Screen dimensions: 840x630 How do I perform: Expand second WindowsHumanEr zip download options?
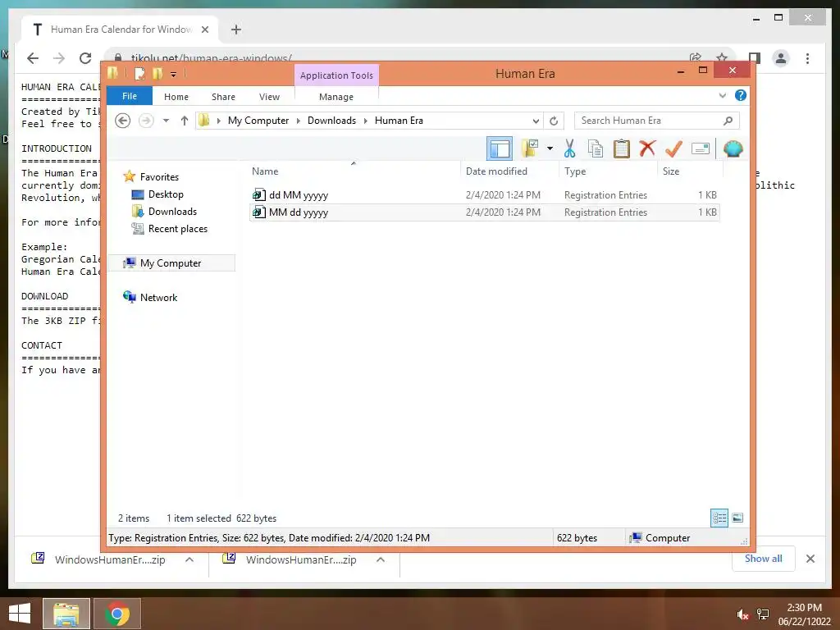pos(381,559)
